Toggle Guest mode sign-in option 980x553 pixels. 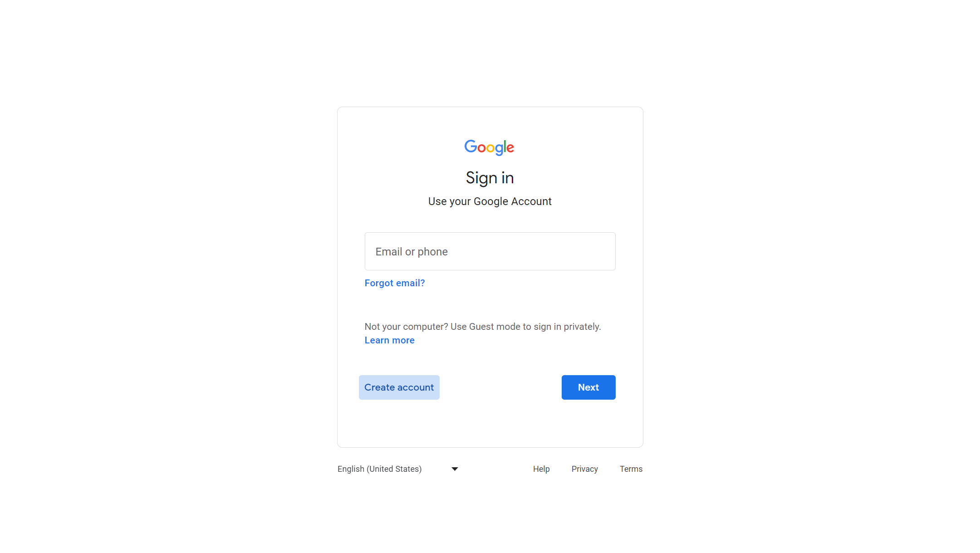(390, 340)
